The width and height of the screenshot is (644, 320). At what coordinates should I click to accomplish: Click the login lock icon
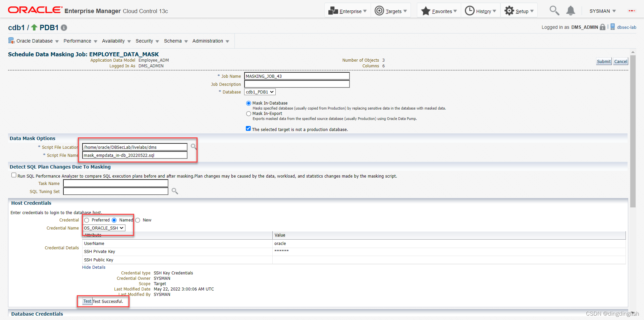pos(602,27)
